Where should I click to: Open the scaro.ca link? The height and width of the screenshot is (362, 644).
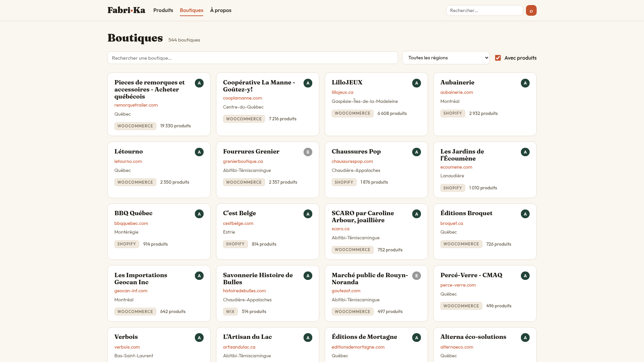340,229
